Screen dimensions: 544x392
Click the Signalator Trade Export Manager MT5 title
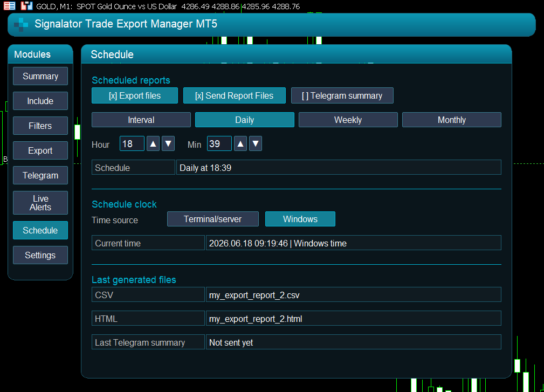(x=126, y=24)
